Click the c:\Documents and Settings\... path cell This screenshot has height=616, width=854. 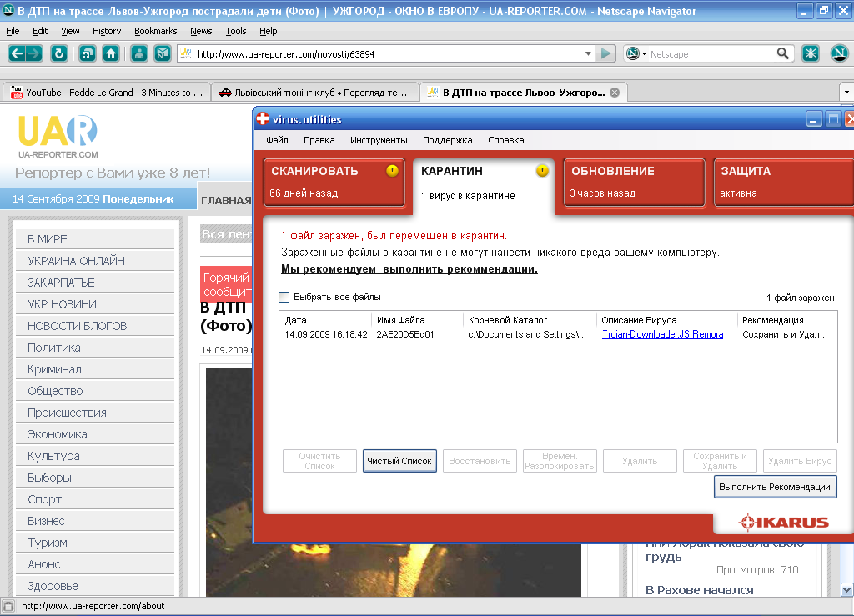tap(527, 334)
